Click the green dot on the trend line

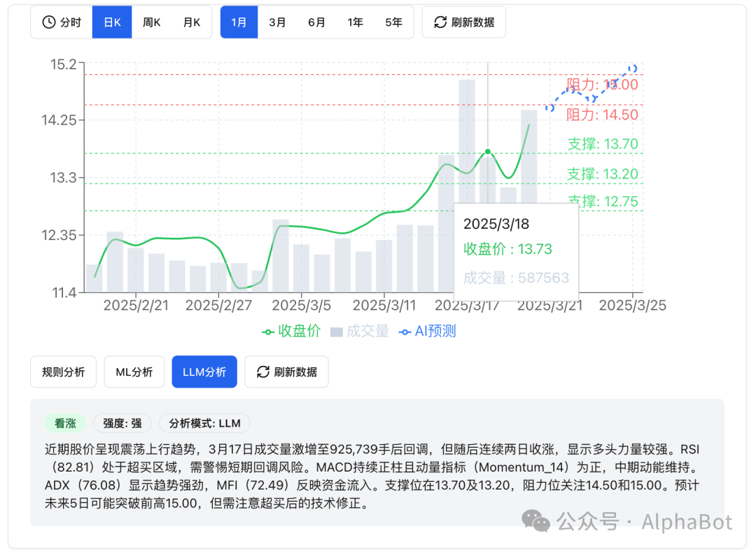coord(486,151)
